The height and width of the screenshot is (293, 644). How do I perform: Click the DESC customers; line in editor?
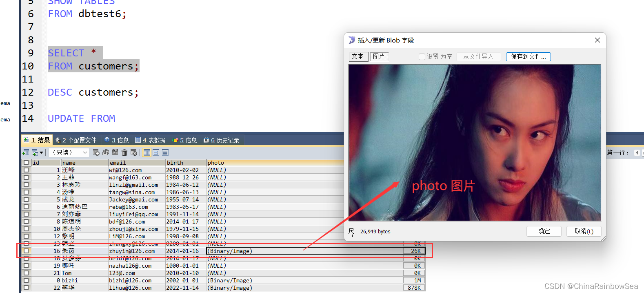tap(93, 92)
